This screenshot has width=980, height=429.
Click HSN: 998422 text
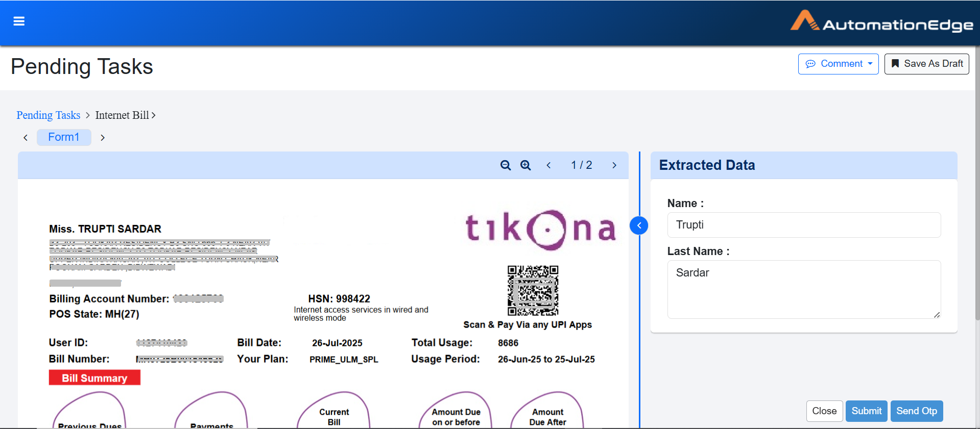pos(339,299)
